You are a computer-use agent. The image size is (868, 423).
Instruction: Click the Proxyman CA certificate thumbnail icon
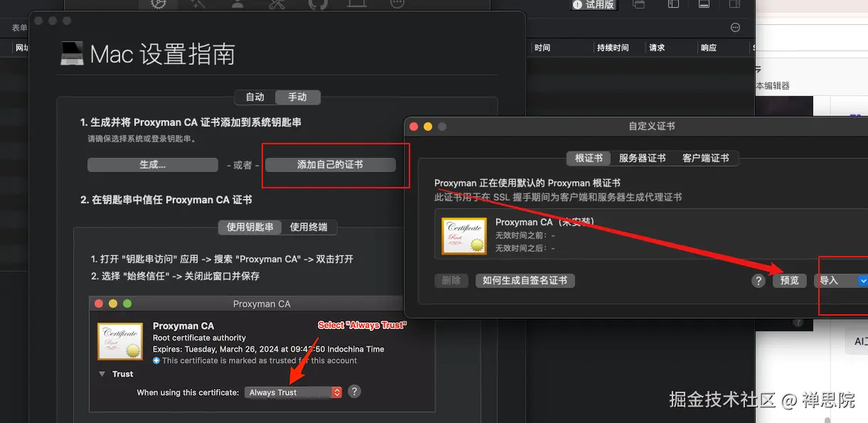[464, 235]
